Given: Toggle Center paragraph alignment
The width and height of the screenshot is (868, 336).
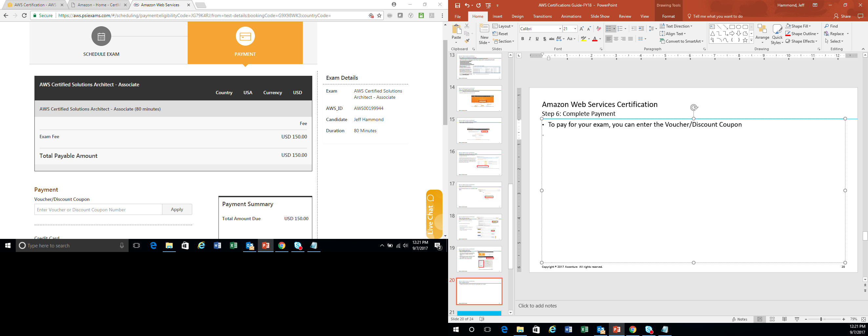Looking at the screenshot, I should 616,39.
